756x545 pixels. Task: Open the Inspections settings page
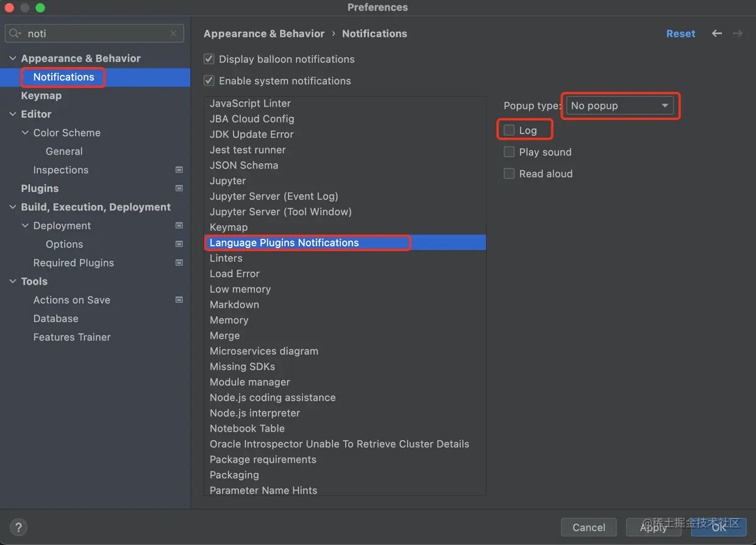pos(61,170)
